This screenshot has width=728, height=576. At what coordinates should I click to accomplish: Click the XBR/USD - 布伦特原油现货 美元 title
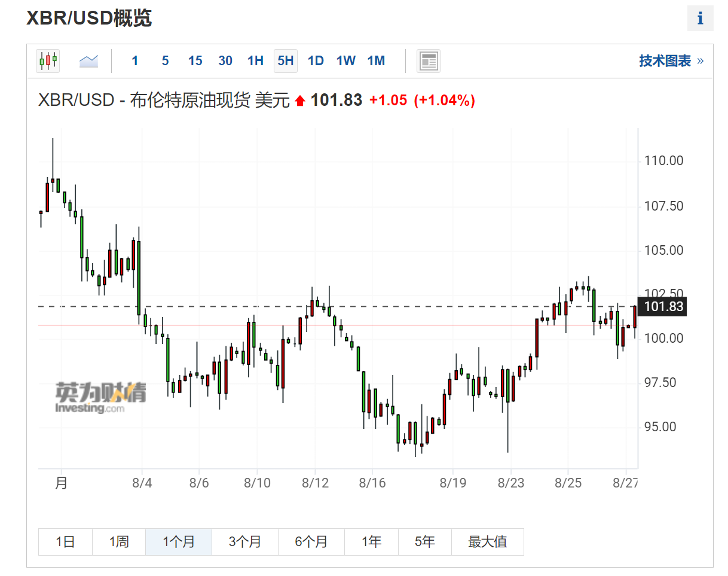pyautogui.click(x=164, y=100)
